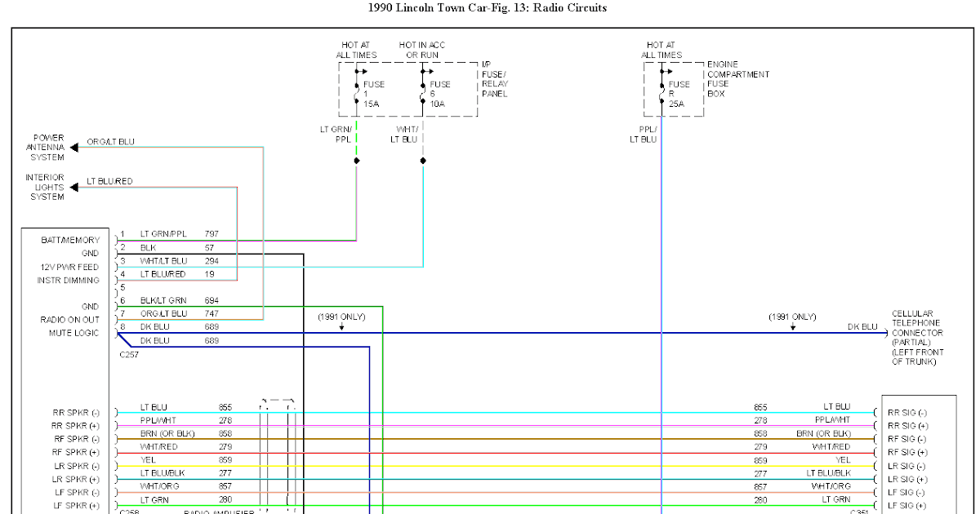Click circuit number '57' on the BLK wire

209,247
